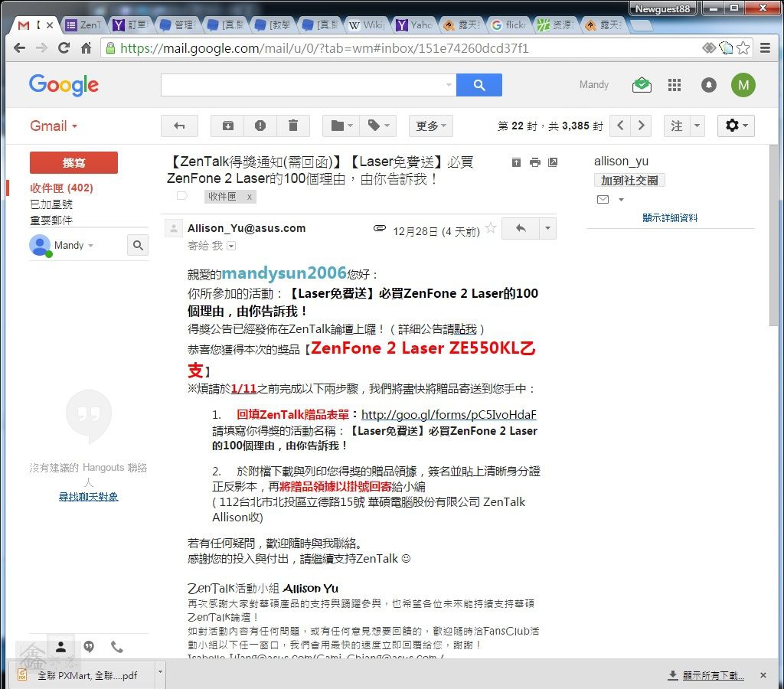The image size is (784, 689).
Task: Search Hangouts contacts magnifier icon
Action: [x=138, y=246]
